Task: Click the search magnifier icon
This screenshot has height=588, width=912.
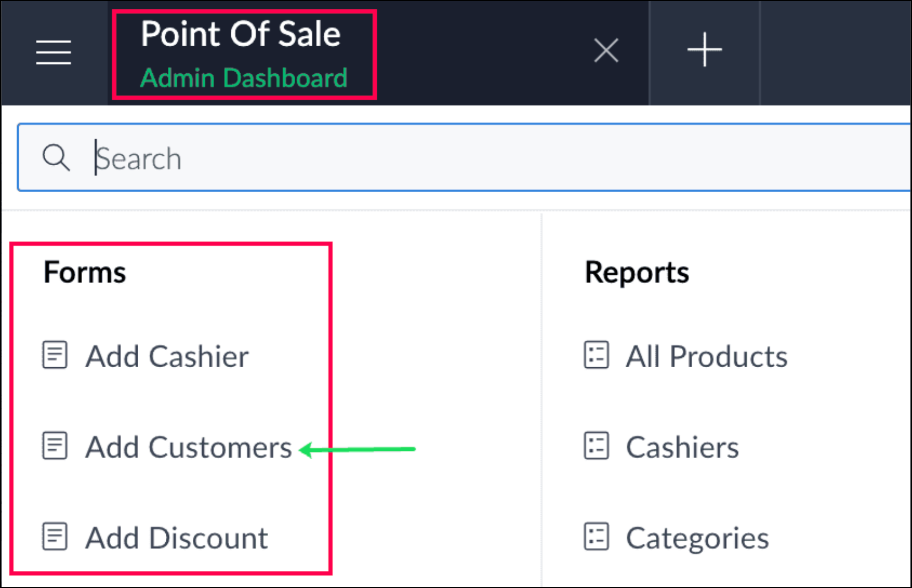Action: 56,157
